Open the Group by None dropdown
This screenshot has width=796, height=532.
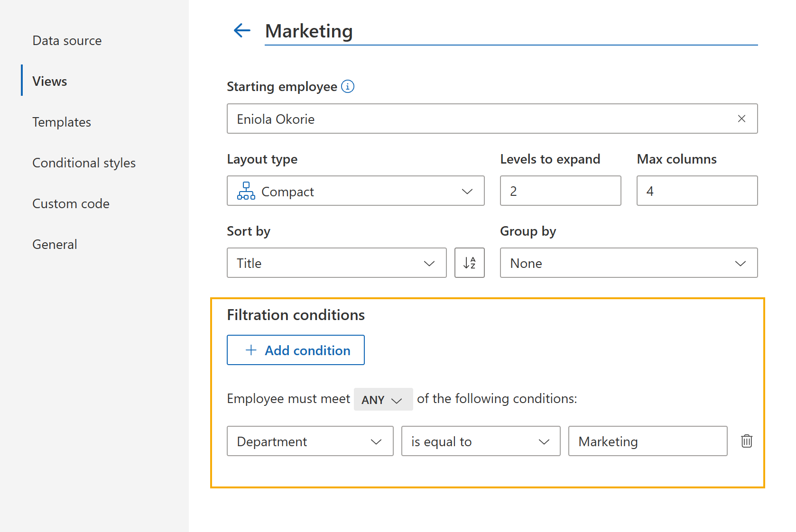[x=629, y=263]
